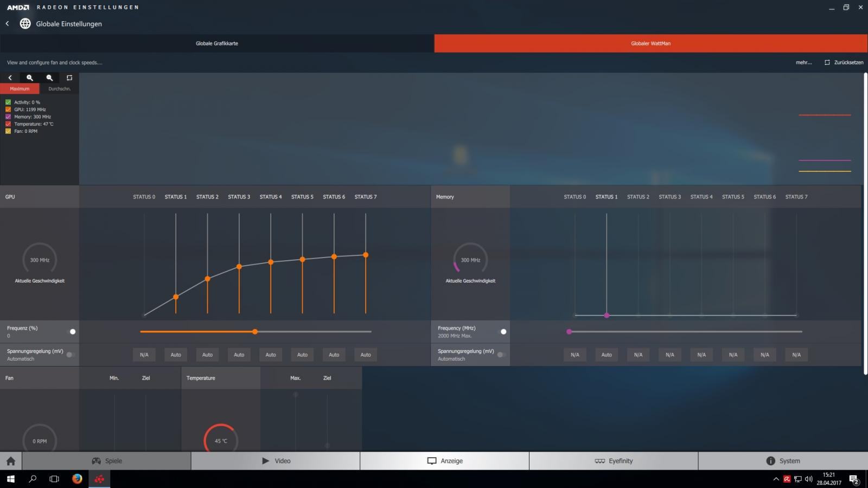This screenshot has height=488, width=868.
Task: Open the Anzeige section
Action: pyautogui.click(x=445, y=461)
